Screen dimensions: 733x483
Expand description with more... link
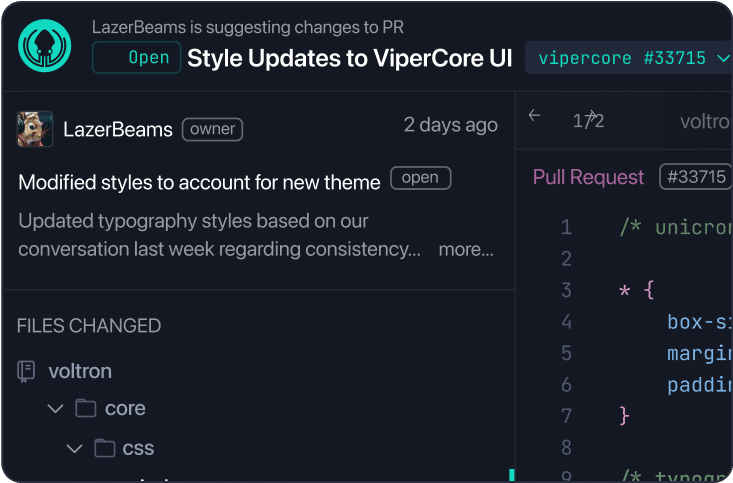tap(466, 249)
